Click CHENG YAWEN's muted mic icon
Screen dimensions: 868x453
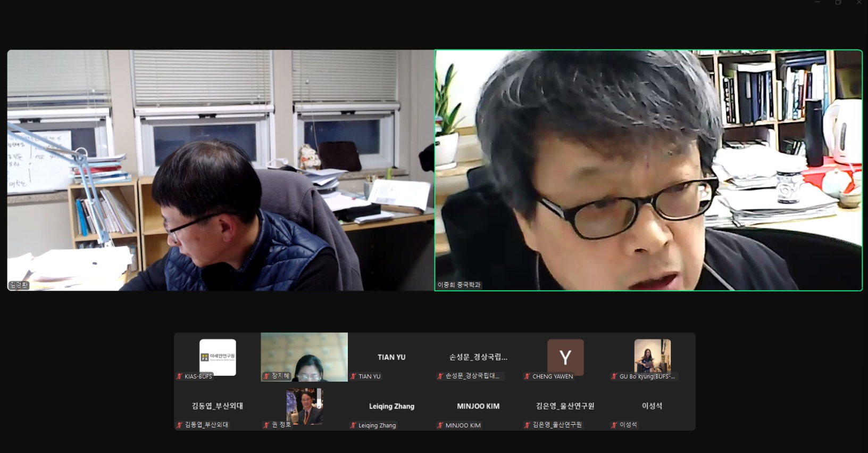click(x=527, y=376)
